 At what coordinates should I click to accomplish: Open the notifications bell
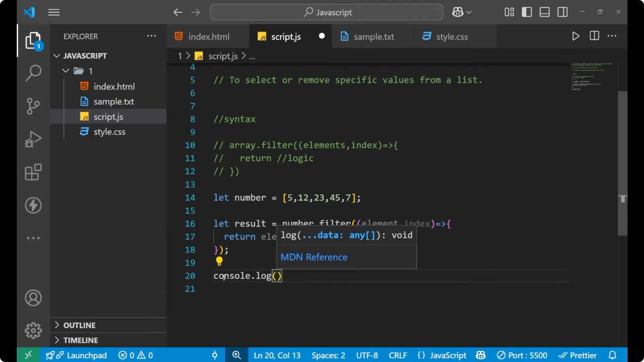click(612, 355)
